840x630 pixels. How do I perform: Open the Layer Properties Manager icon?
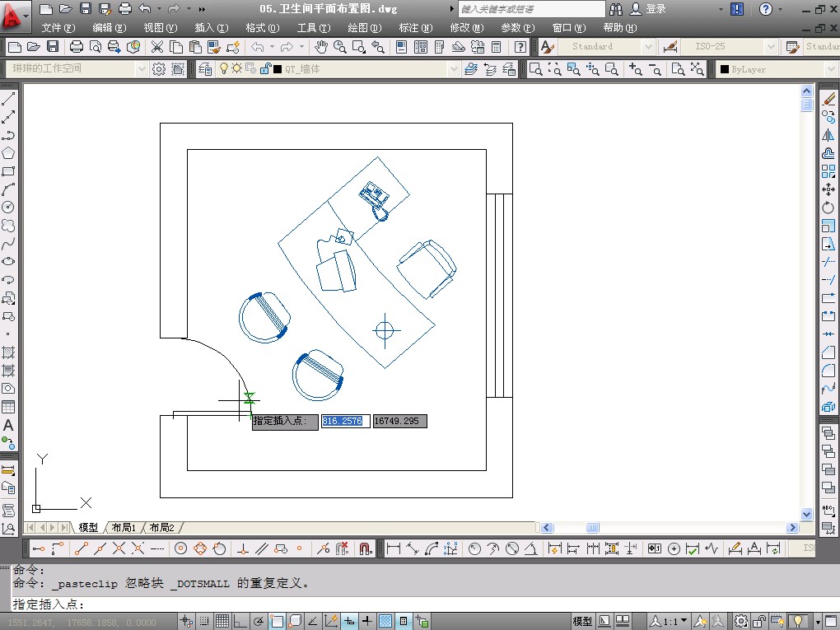pyautogui.click(x=205, y=69)
